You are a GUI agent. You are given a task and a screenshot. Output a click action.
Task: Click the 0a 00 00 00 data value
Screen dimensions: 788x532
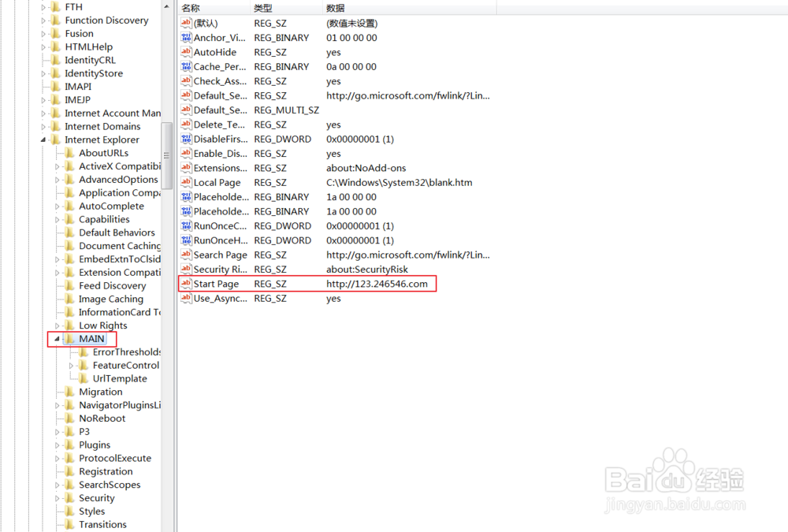click(351, 67)
